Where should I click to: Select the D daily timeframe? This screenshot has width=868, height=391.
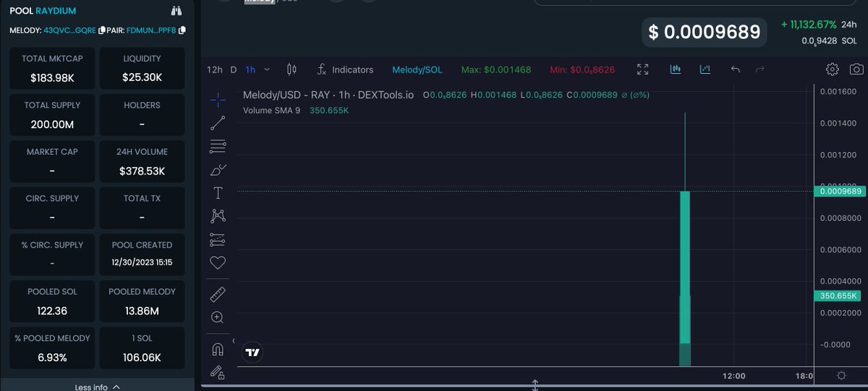(x=234, y=70)
